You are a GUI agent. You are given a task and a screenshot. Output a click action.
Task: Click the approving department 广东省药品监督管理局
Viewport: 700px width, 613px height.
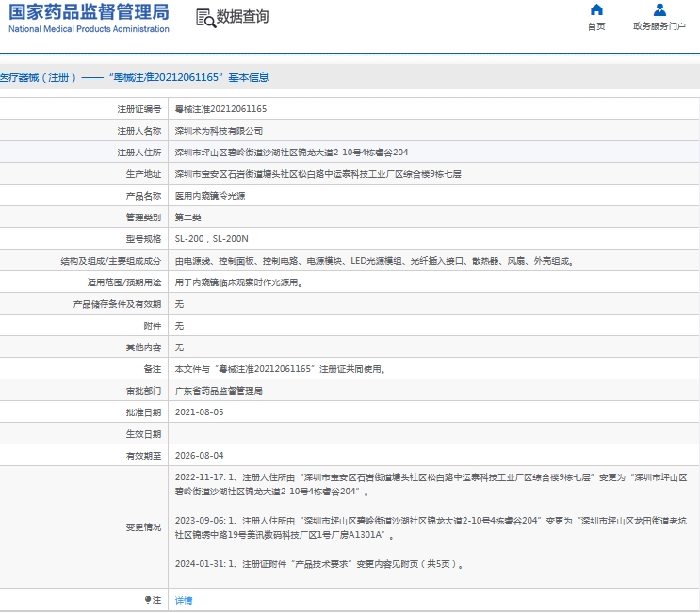pos(219,391)
